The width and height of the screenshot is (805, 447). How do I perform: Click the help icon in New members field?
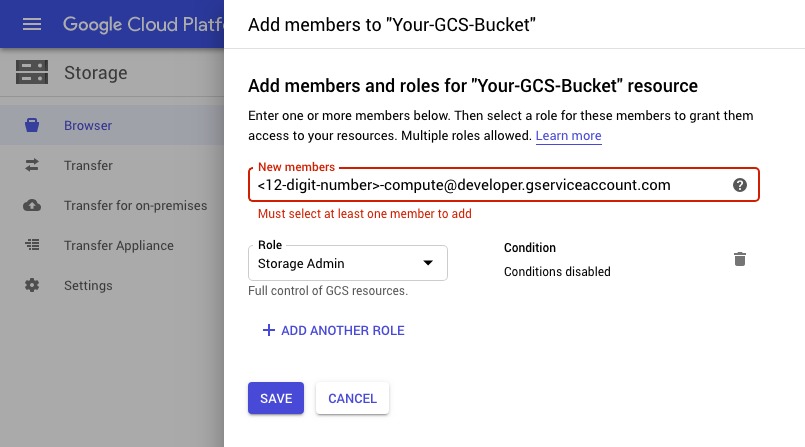tap(739, 185)
